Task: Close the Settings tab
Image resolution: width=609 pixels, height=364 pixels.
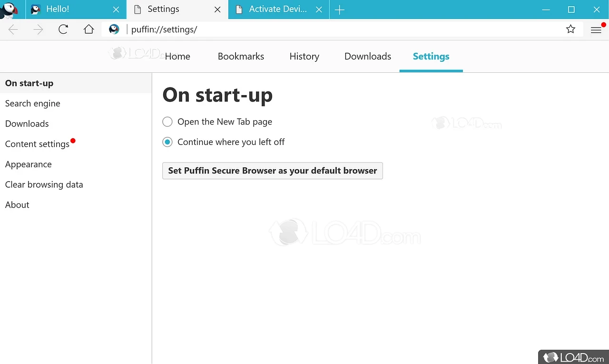Action: (x=217, y=10)
